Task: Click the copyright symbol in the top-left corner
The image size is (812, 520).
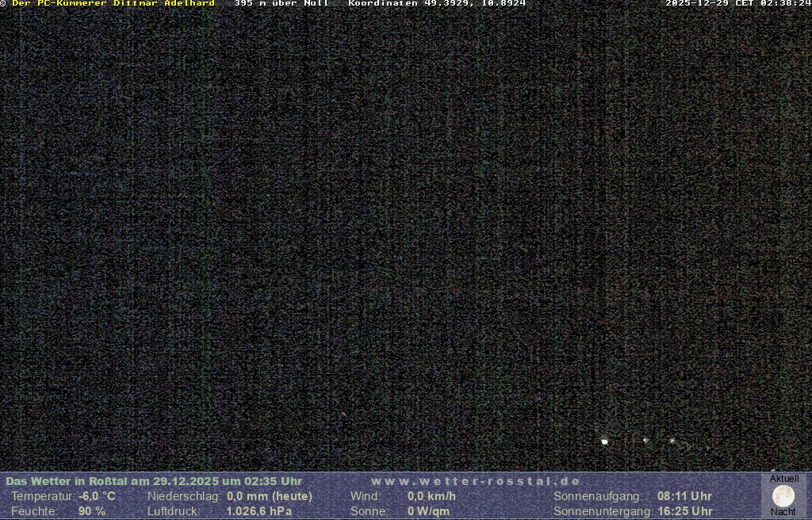Action: [x=3, y=3]
